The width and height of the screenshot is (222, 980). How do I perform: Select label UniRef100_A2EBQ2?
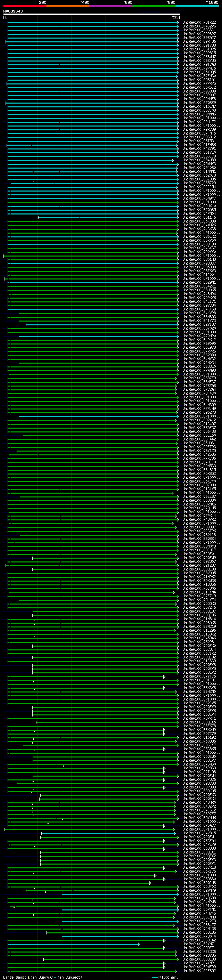(199, 971)
